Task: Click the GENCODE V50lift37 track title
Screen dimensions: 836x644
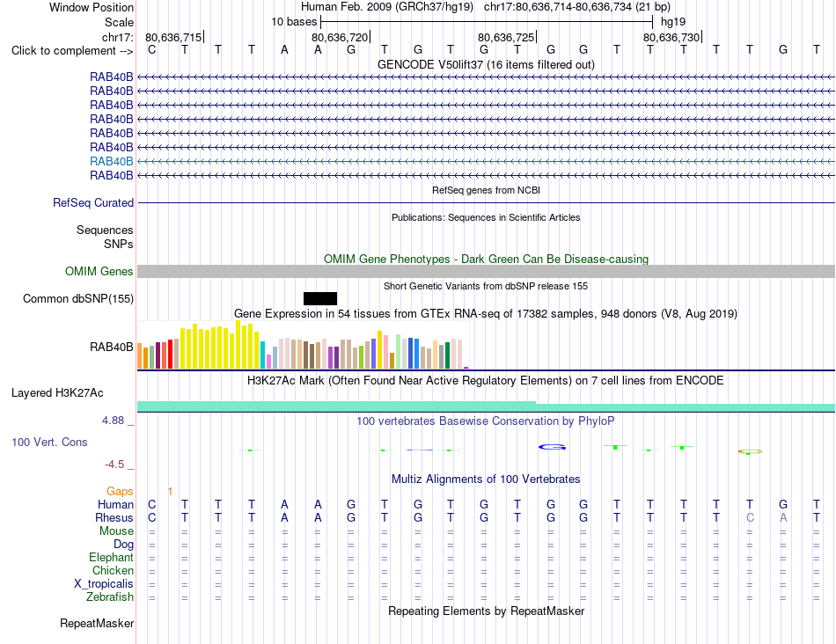Action: (x=486, y=64)
